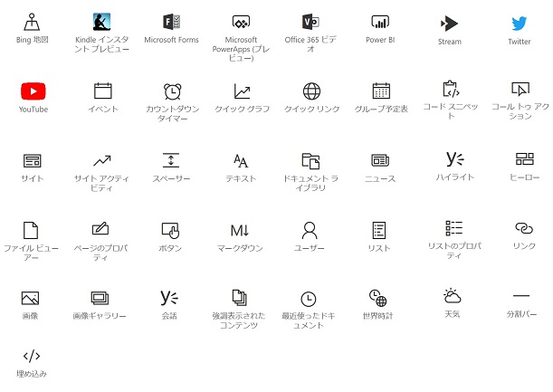Add the Microsoft Forms web part
Image resolution: width=553 pixels, height=392 pixels.
coord(171,22)
